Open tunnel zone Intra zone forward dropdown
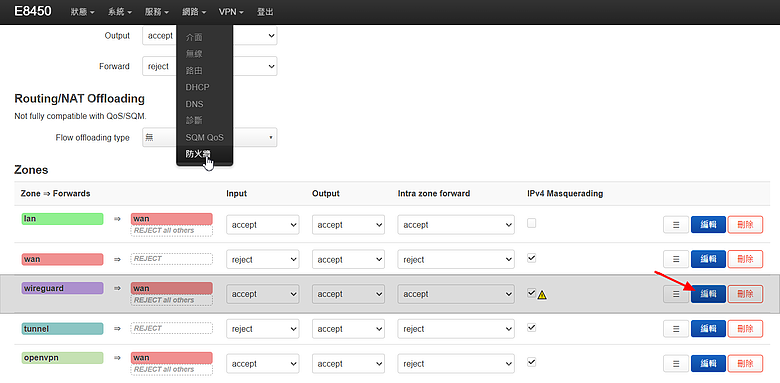Screen dimensions: 780x383 (x=456, y=329)
